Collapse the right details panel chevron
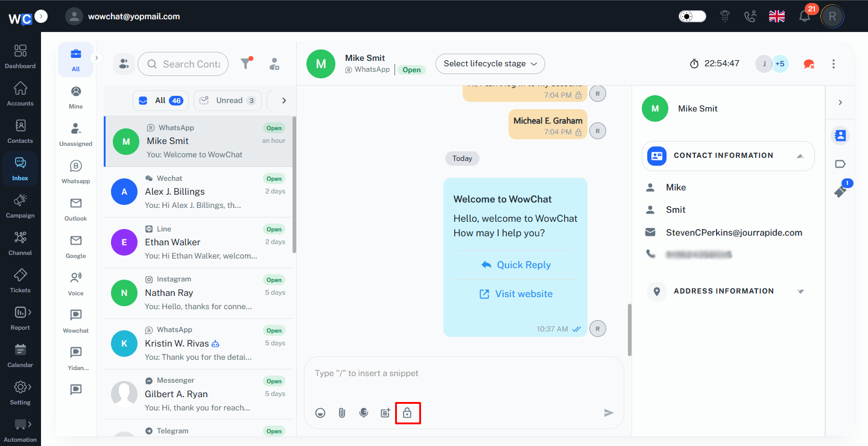Image resolution: width=868 pixels, height=446 pixels. pos(840,102)
